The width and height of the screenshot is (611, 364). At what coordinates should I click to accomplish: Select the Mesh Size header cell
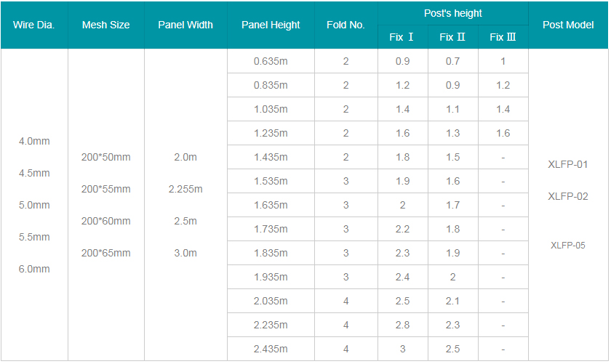pyautogui.click(x=106, y=25)
